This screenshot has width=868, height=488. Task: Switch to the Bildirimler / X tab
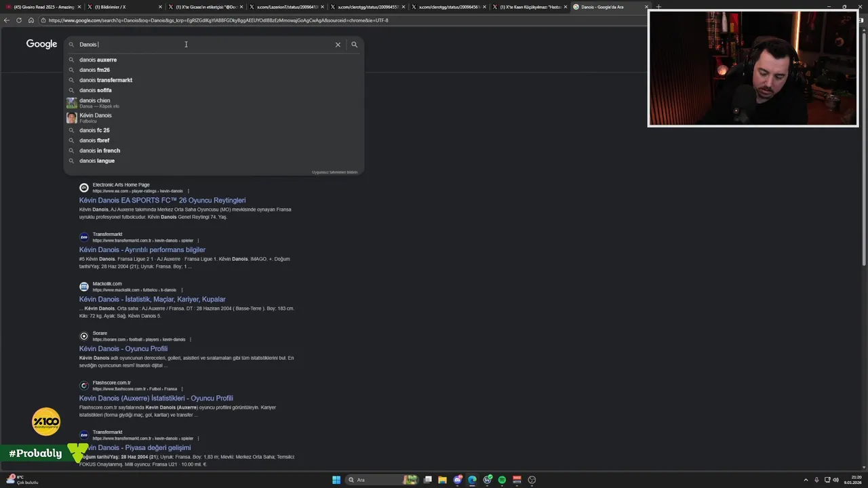125,7
